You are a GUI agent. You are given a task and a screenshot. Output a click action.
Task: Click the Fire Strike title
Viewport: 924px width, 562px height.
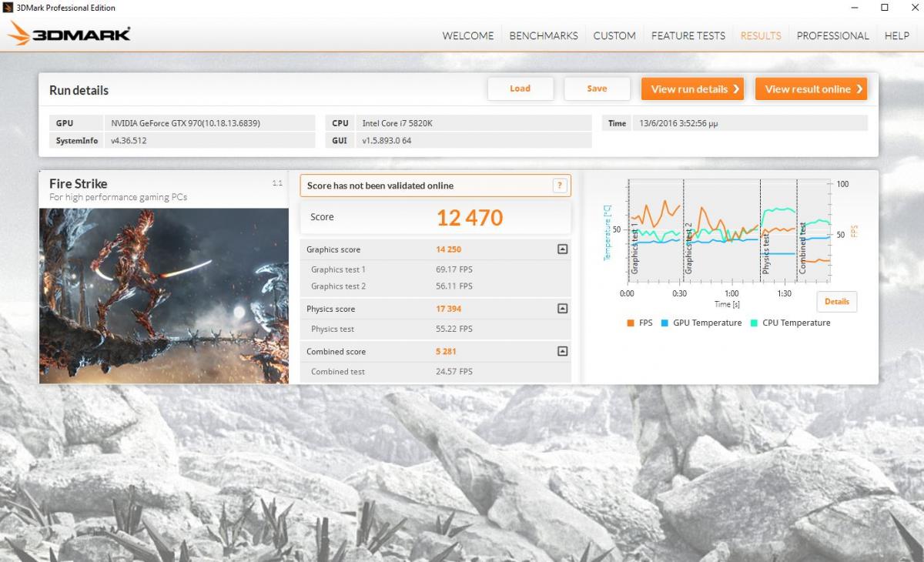(x=79, y=183)
